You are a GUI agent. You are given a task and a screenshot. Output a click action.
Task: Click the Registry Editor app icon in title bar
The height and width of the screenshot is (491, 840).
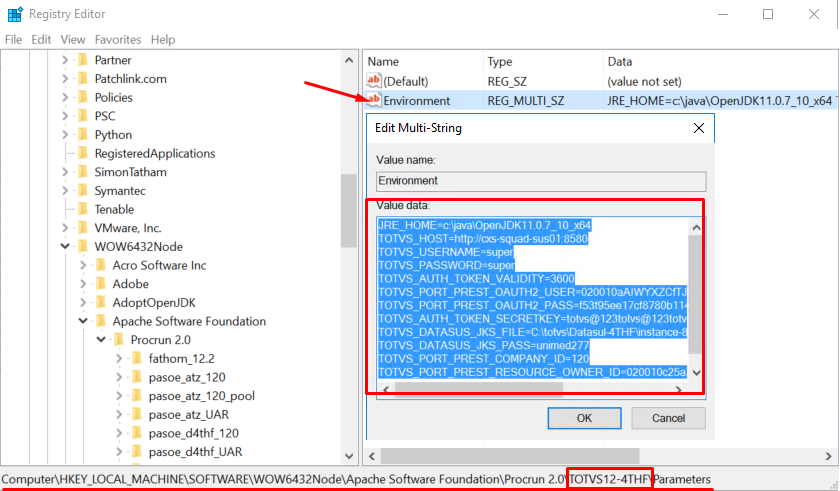(15, 14)
